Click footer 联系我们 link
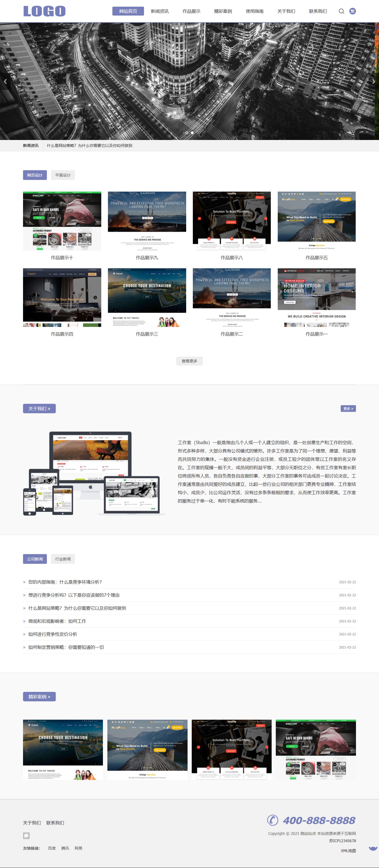379x868 pixels. pyautogui.click(x=55, y=823)
